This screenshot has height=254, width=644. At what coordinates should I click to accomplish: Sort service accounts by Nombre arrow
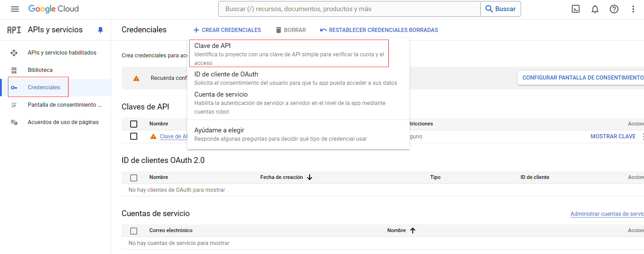pos(413,230)
